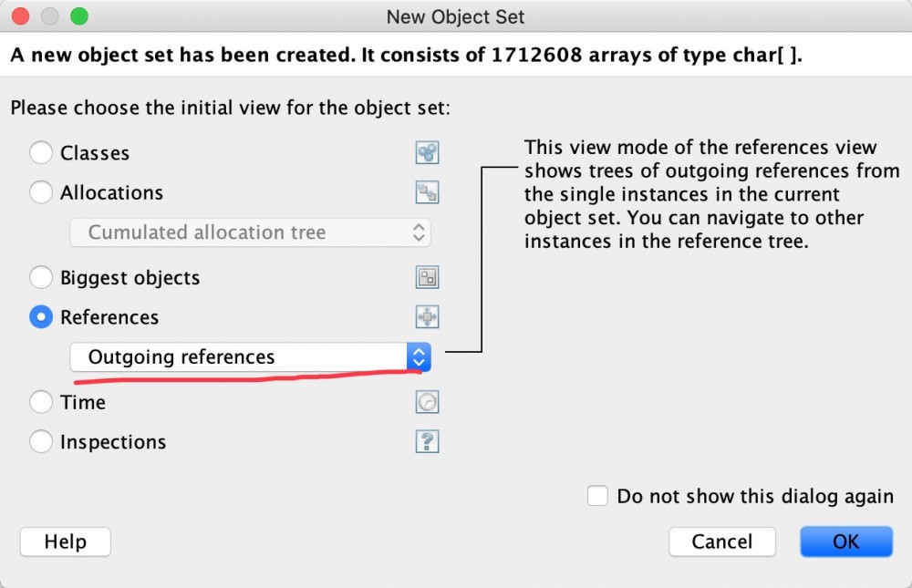Select the Allocations radio button
912x588 pixels.
click(41, 192)
